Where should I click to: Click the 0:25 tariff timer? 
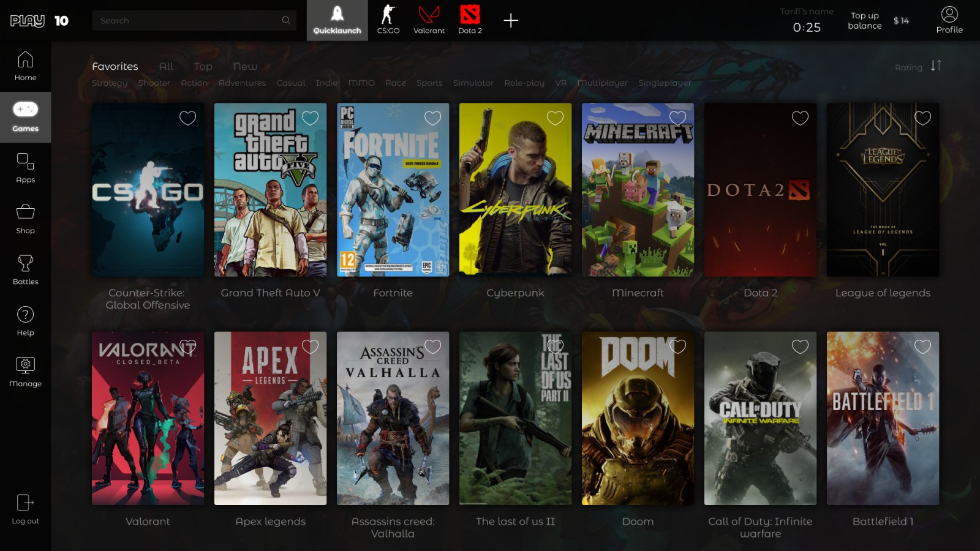pos(807,28)
